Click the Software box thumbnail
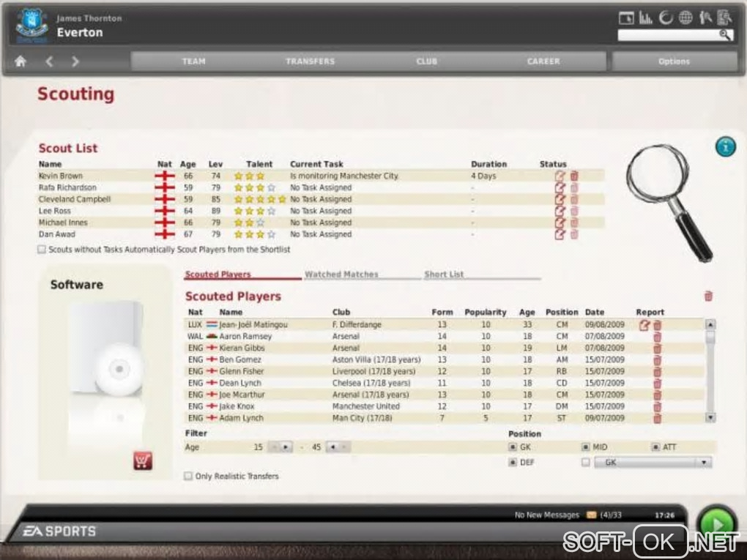The image size is (747, 560). pos(105,348)
